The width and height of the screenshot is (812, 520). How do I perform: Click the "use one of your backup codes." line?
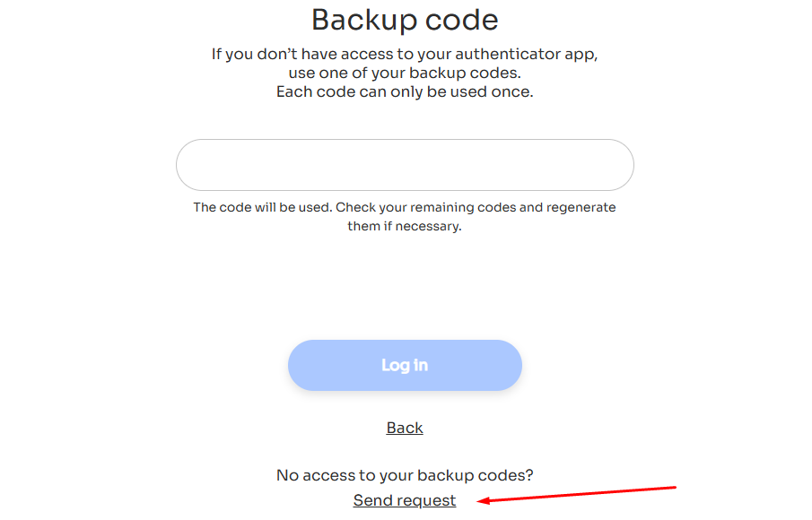coord(405,73)
